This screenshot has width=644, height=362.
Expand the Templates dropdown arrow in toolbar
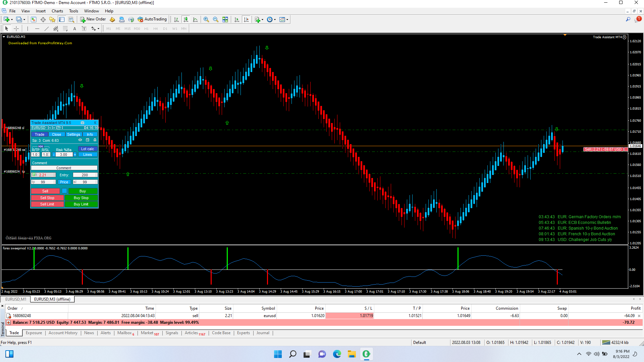(287, 19)
